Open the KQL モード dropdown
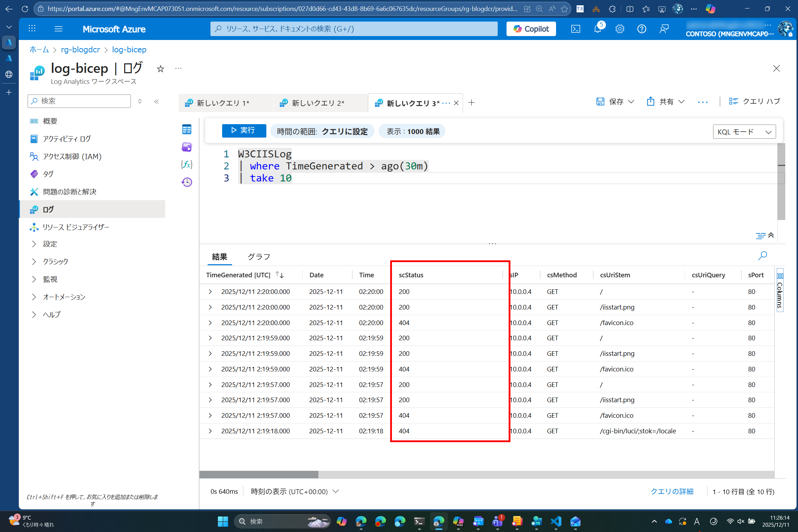This screenshot has width=798, height=532. (744, 132)
